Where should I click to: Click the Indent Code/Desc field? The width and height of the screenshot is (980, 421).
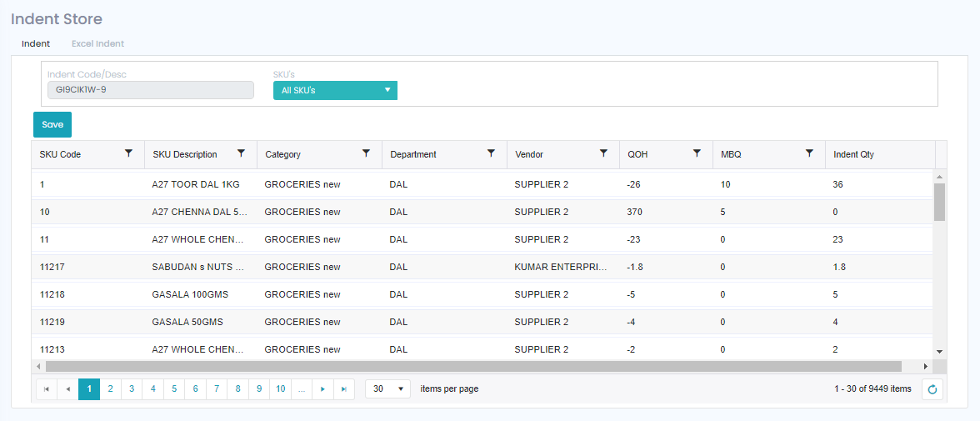(151, 89)
